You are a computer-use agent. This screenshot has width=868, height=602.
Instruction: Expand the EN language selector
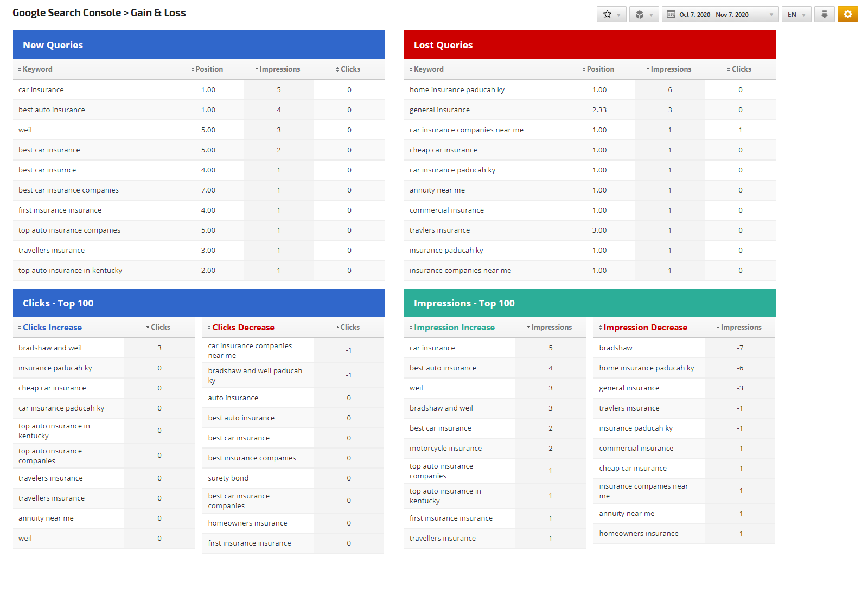pyautogui.click(x=796, y=15)
